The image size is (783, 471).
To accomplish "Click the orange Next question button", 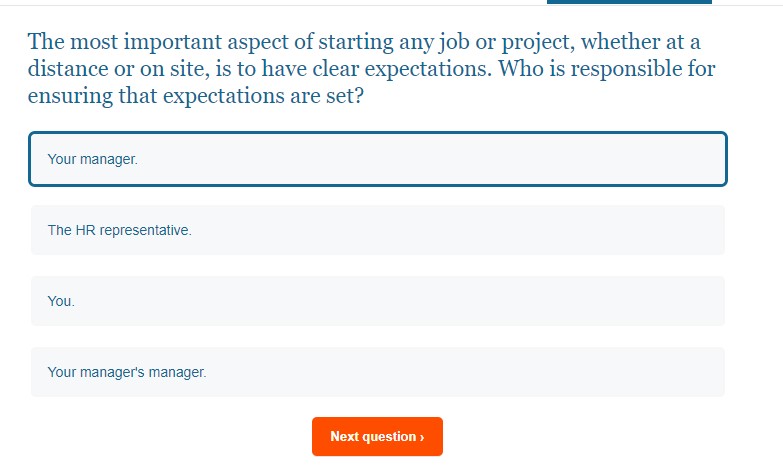I will tap(377, 436).
